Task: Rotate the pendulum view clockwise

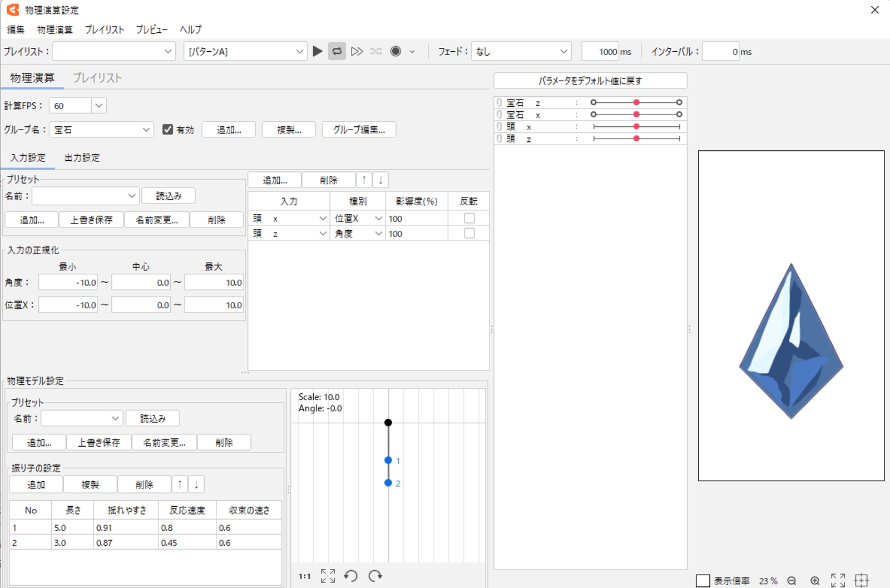Action: tap(375, 576)
